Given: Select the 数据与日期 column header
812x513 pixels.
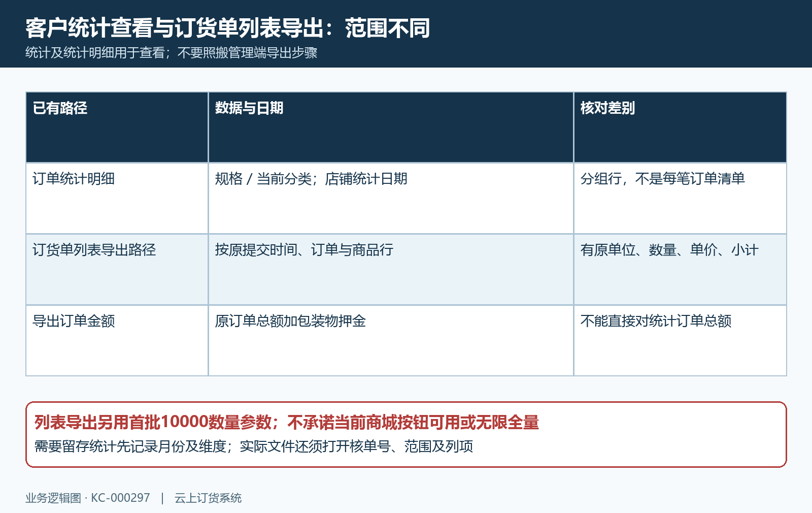Looking at the screenshot, I should point(391,127).
